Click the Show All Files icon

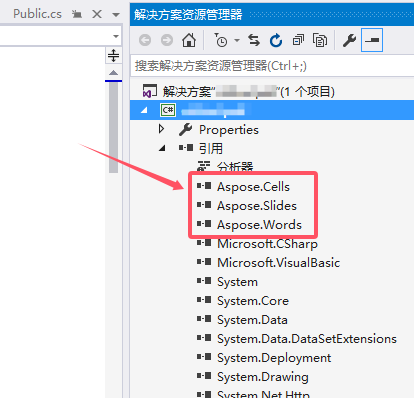point(320,40)
